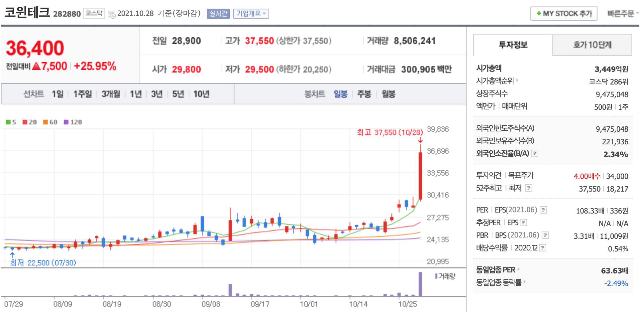
Task: Click the 실시간 button
Action: [x=218, y=14]
